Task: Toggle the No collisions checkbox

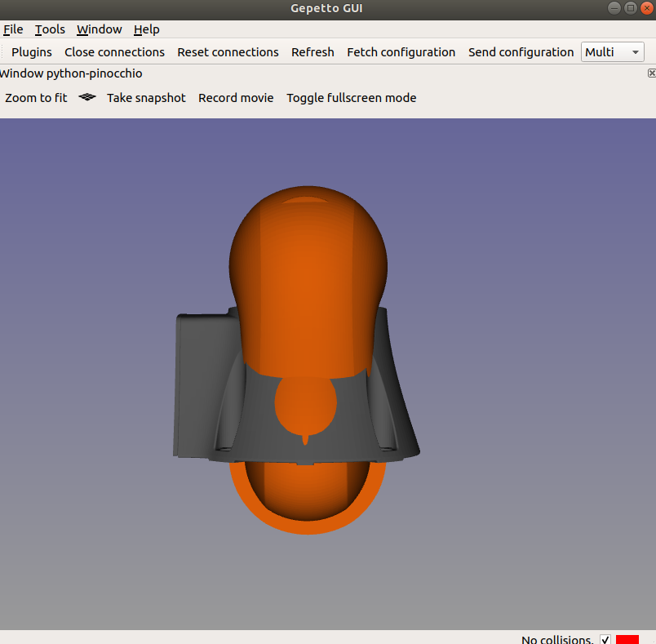Action: pos(605,639)
